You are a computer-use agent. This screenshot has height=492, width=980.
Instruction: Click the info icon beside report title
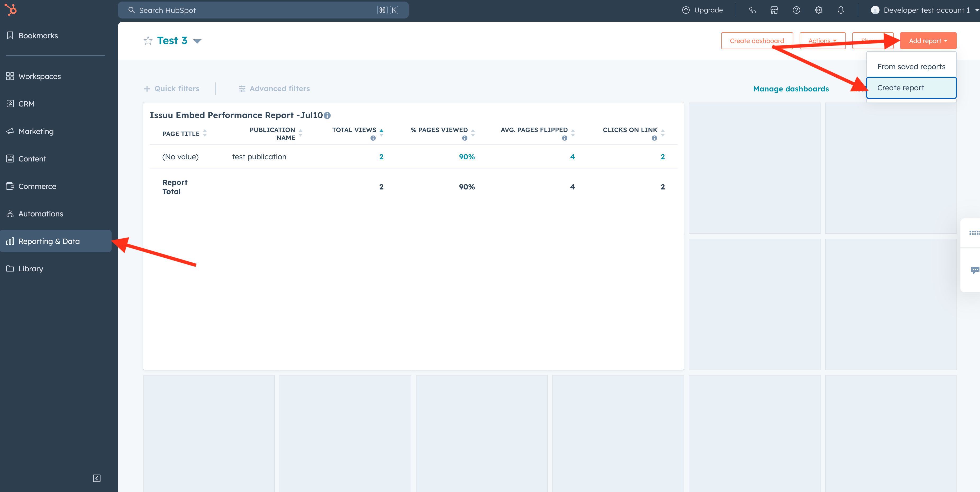(327, 115)
